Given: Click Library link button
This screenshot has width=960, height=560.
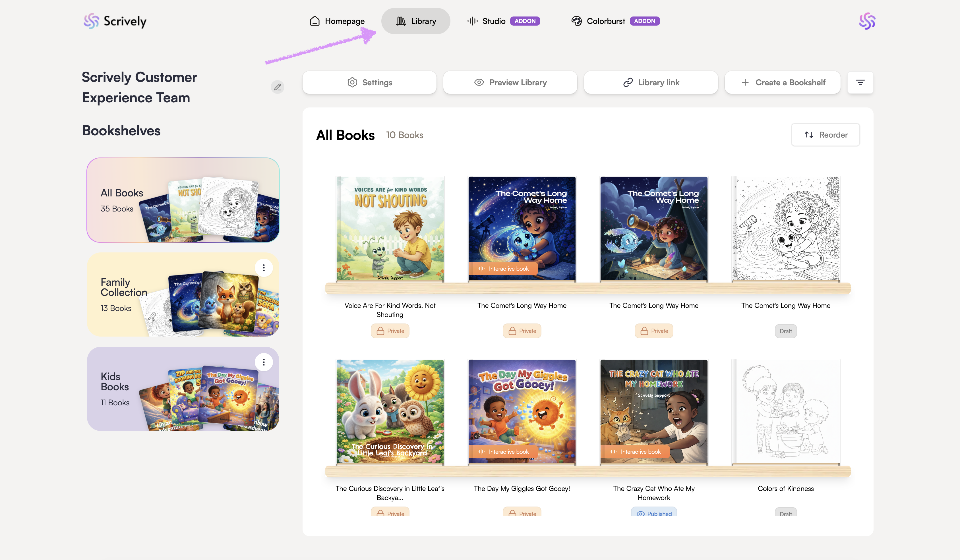Looking at the screenshot, I should tap(651, 82).
